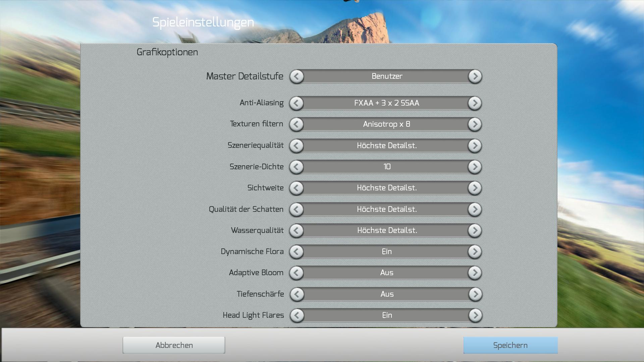
Task: Click the Abbrechen button
Action: point(174,345)
